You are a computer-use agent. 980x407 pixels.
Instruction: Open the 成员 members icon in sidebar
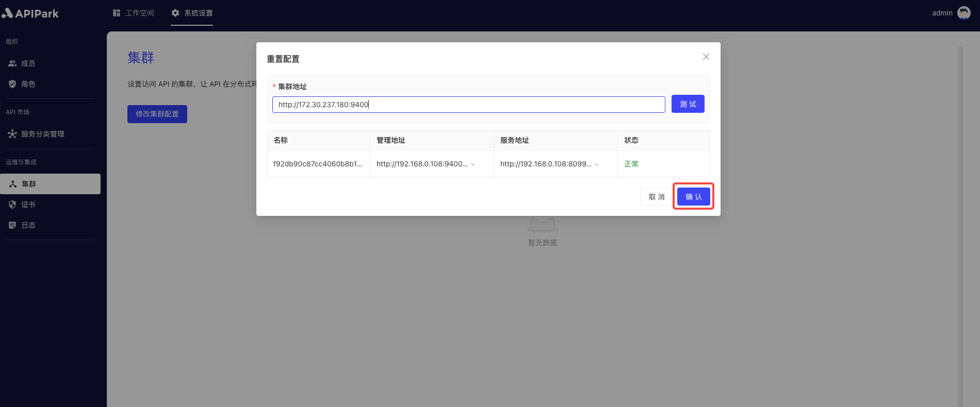pyautogui.click(x=12, y=63)
